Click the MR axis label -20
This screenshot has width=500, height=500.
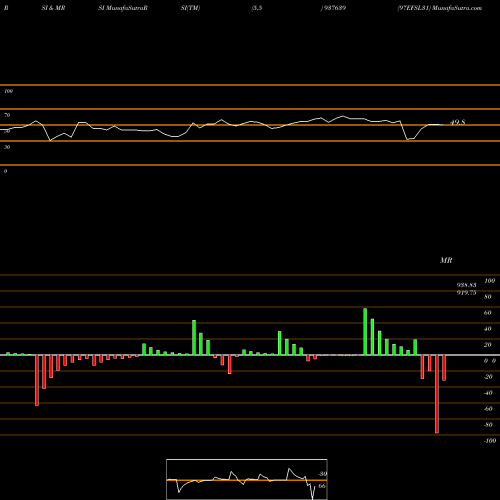click(x=488, y=377)
